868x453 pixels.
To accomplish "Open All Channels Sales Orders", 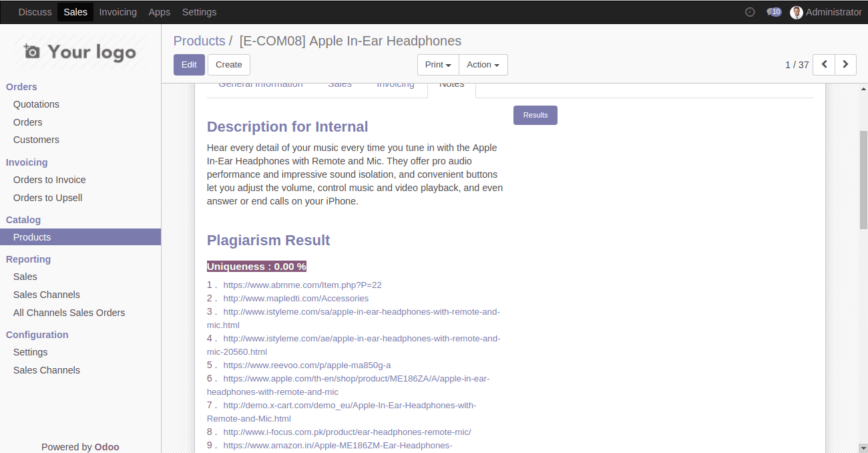I will [69, 313].
